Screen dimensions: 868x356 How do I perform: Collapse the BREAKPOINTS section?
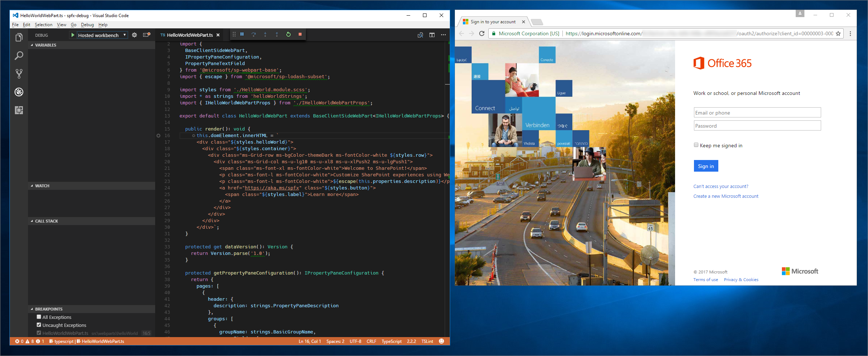click(x=32, y=309)
